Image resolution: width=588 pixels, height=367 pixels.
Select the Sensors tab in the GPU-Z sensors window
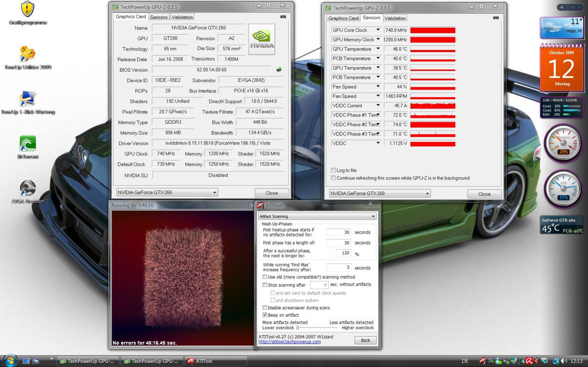(x=372, y=17)
